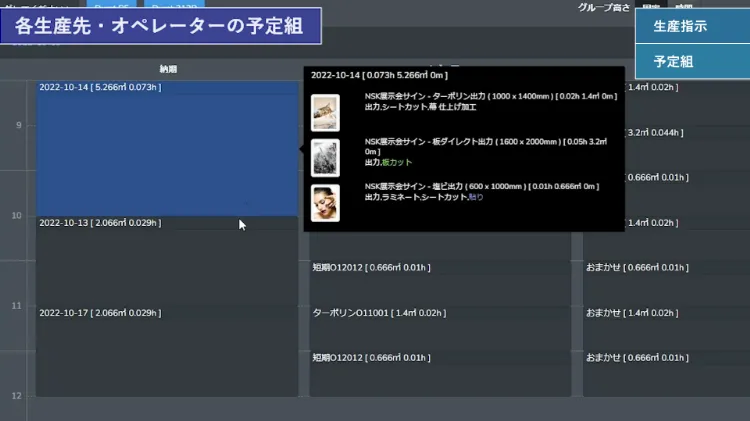The height and width of the screenshot is (421, 750).
Task: Click the PVC output face photo thumbnail
Action: tap(325, 203)
